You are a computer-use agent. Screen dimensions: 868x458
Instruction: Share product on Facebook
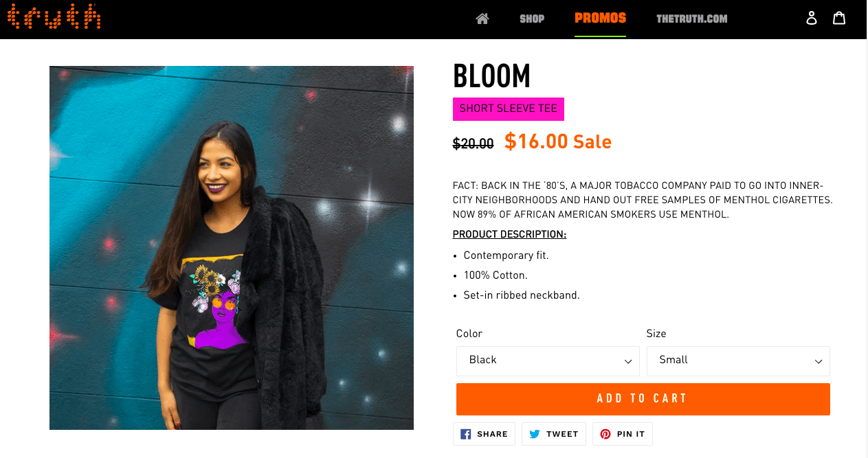tap(484, 434)
